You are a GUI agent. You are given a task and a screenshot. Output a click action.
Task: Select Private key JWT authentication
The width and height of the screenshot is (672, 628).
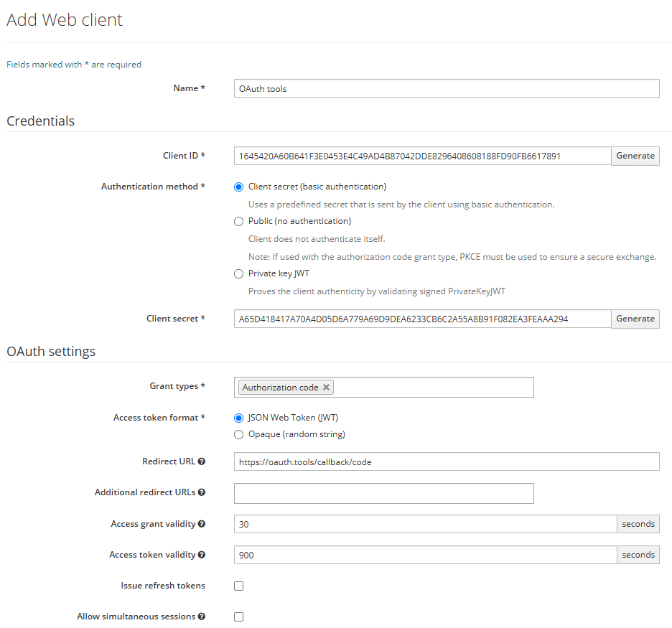pos(239,273)
